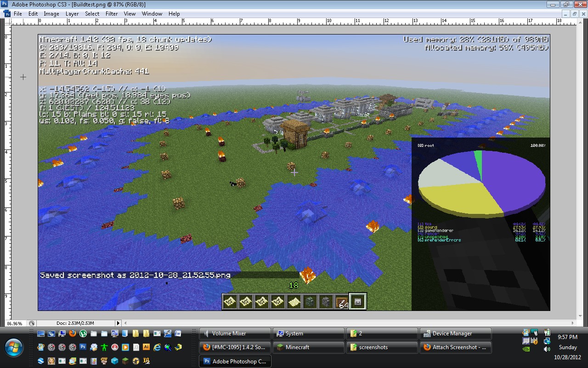This screenshot has height=368, width=588.
Task: Launch Microsoft Word from Quick Launch
Action: 178,333
